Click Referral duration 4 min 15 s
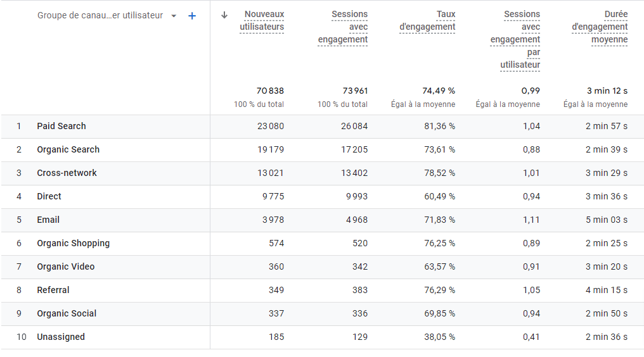The height and width of the screenshot is (357, 644). 607,290
